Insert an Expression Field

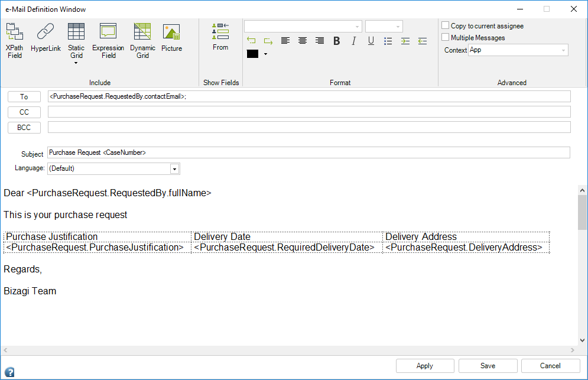click(108, 41)
